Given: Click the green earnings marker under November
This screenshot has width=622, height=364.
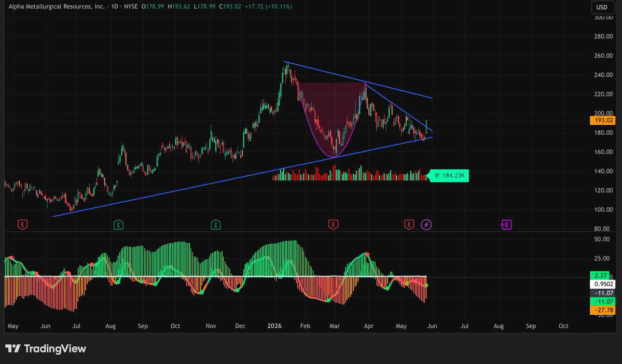Looking at the screenshot, I should point(216,225).
